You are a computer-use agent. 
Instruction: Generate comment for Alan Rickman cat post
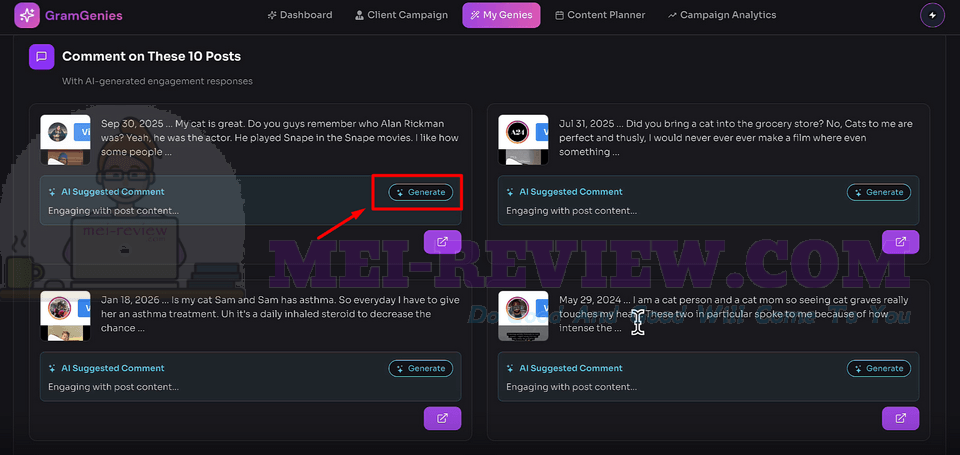click(421, 192)
